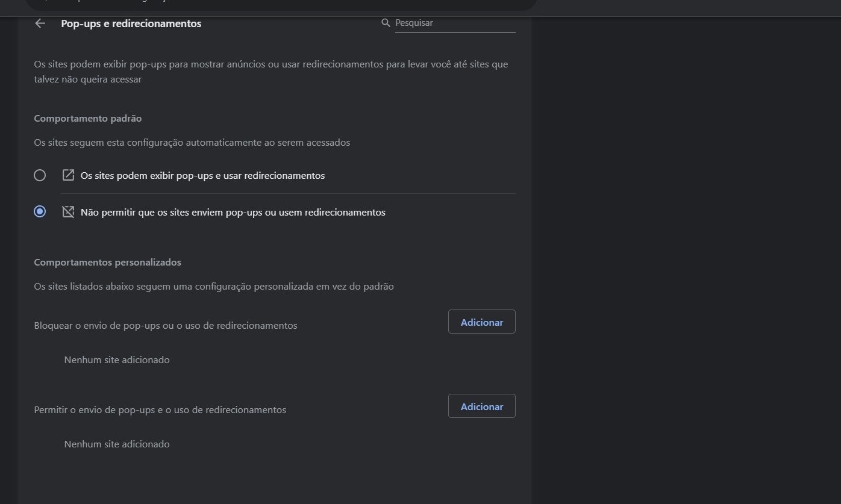
Task: Click the text 'Os sites seguem esta configuração automaticamente'
Action: pos(192,143)
